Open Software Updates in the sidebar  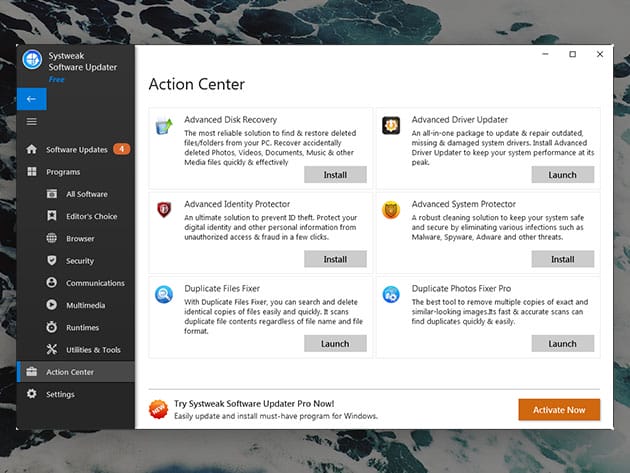point(76,149)
